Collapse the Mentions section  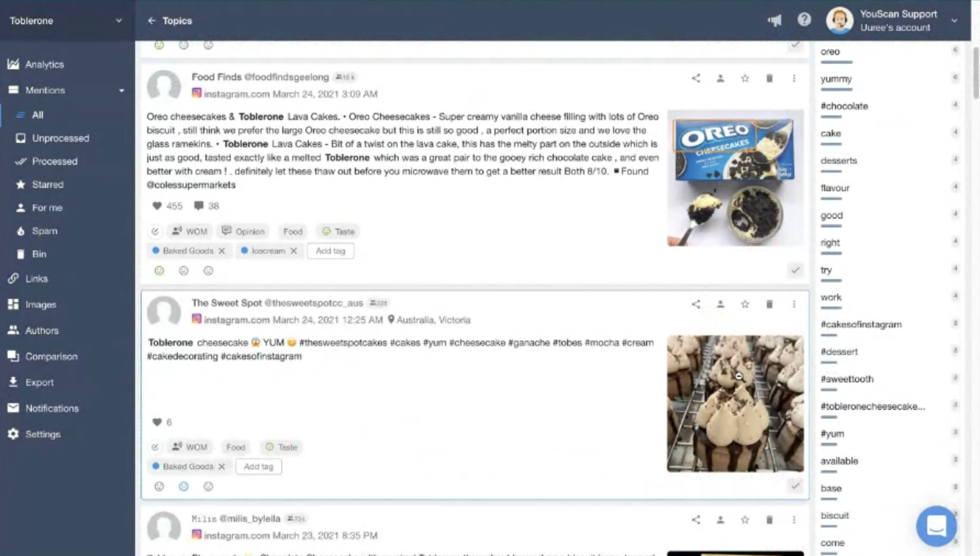click(x=121, y=90)
